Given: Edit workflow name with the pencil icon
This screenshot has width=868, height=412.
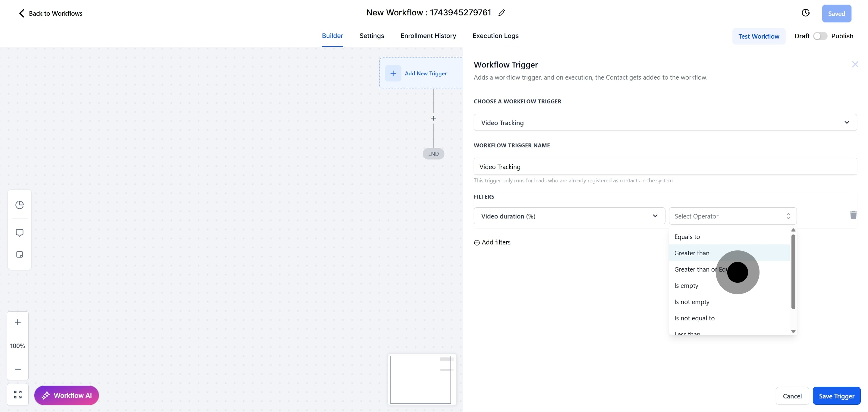Looking at the screenshot, I should pos(502,13).
